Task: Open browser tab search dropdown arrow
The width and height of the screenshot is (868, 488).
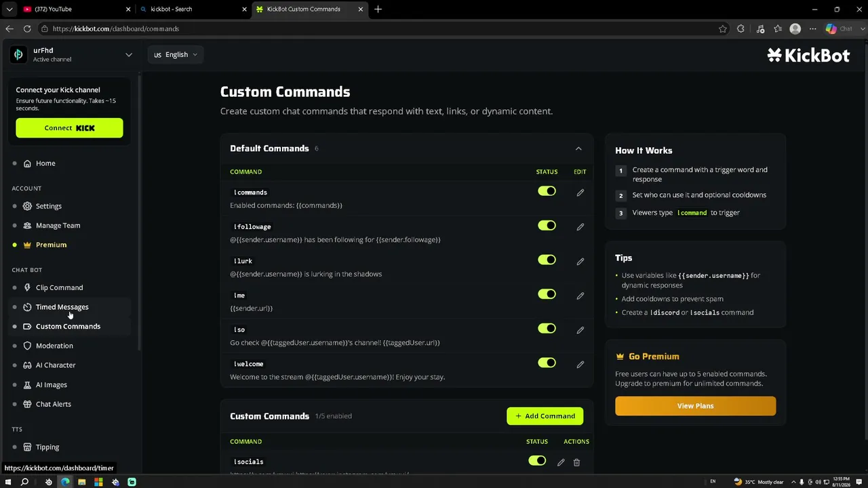Action: [x=9, y=9]
